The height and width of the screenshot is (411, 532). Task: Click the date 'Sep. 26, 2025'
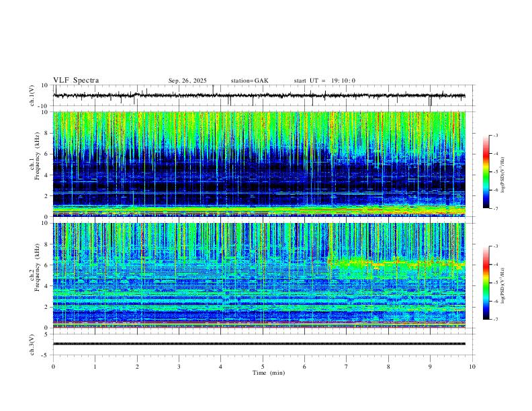[x=187, y=81]
